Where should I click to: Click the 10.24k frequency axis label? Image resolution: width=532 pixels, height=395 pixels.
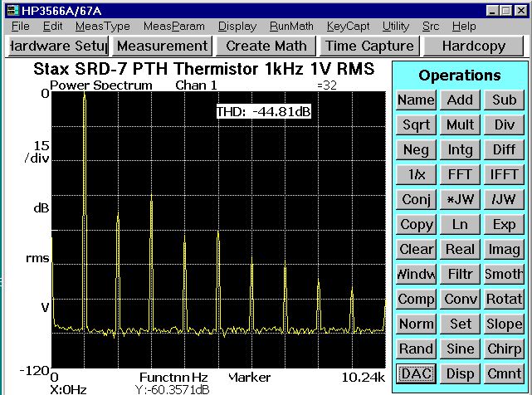click(x=364, y=378)
